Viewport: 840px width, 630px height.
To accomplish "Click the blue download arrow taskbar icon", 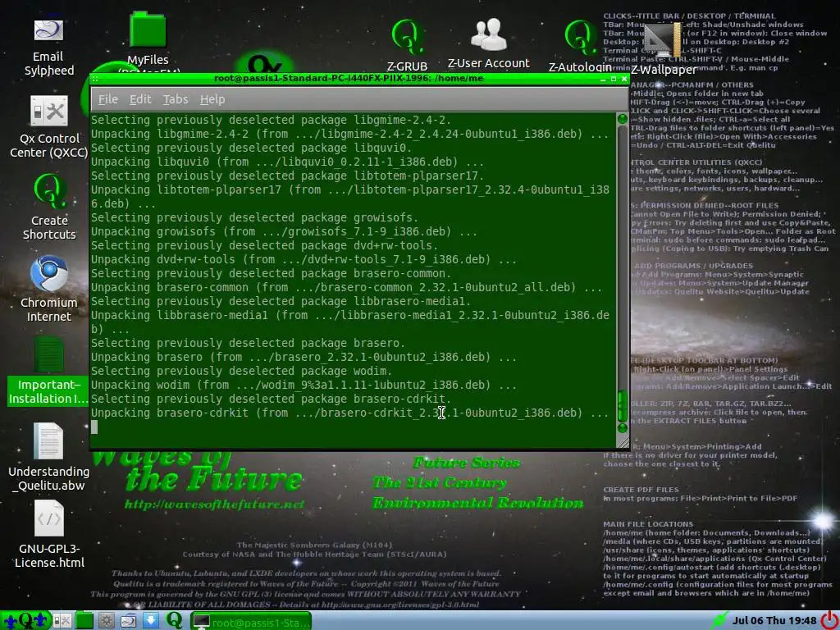I will click(151, 620).
